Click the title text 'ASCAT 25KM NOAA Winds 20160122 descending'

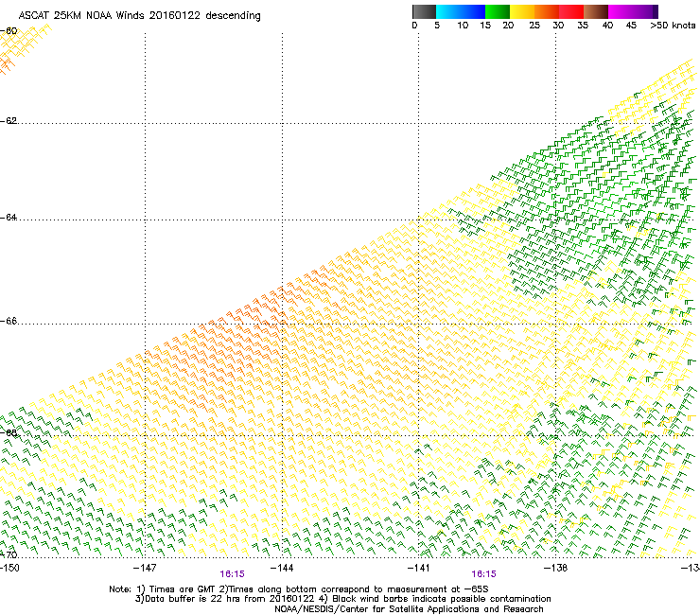(139, 16)
